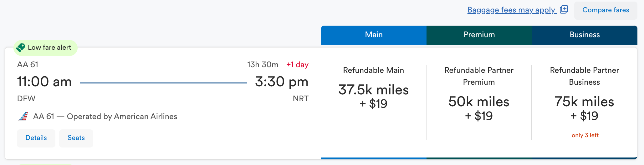Choose the Business fare tab

(x=585, y=35)
